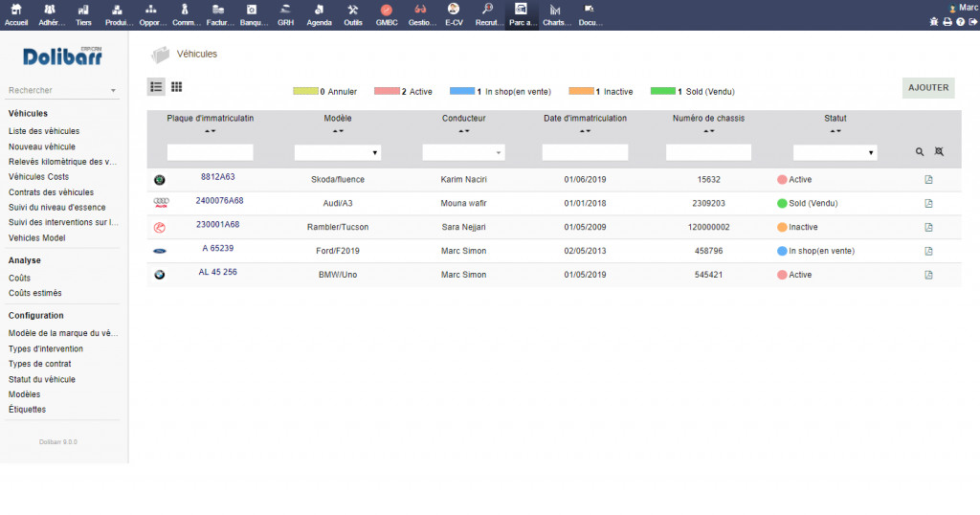Open the Conducteur filter combo box

(463, 152)
